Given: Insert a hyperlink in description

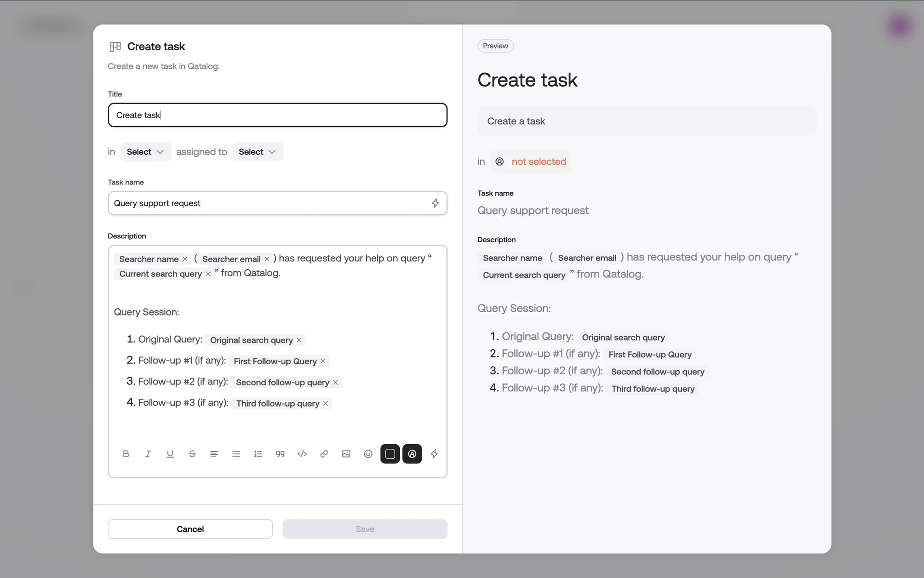Looking at the screenshot, I should (x=324, y=454).
